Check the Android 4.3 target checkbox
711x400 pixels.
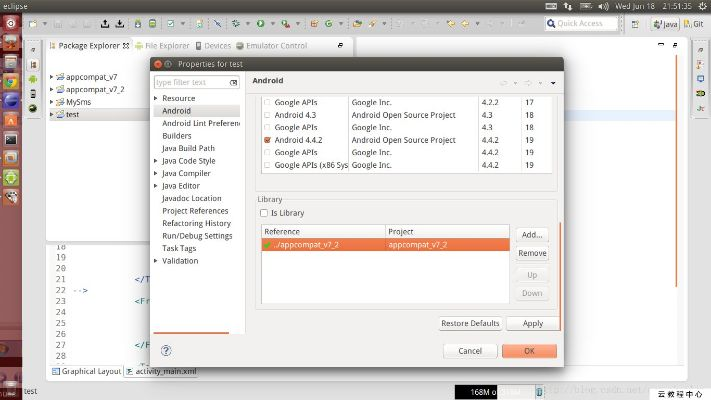tap(266, 115)
